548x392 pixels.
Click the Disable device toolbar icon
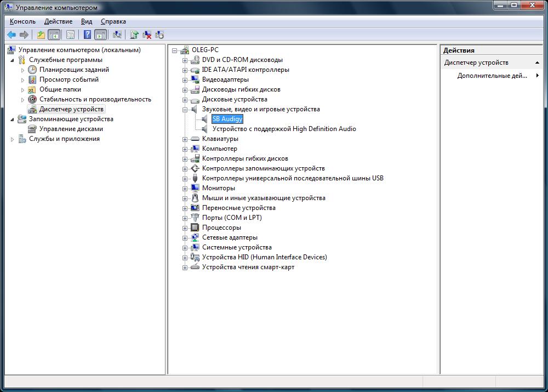159,35
